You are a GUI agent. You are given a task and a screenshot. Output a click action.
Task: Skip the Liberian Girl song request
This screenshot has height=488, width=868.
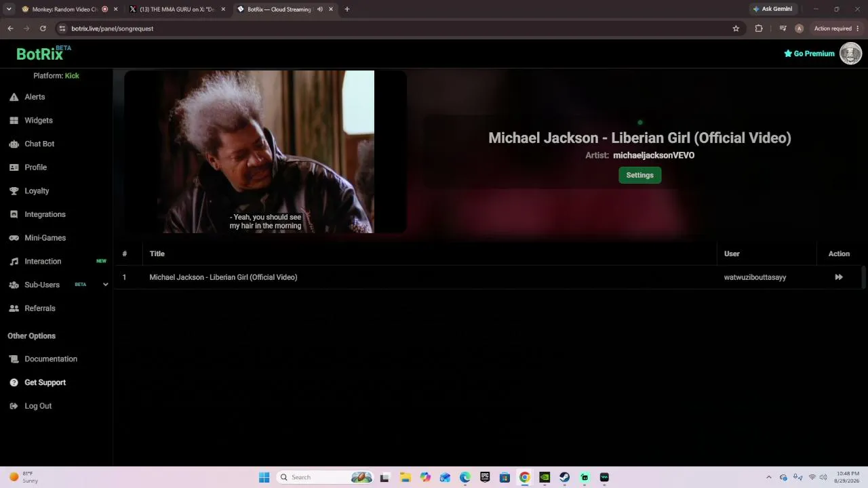[839, 277]
